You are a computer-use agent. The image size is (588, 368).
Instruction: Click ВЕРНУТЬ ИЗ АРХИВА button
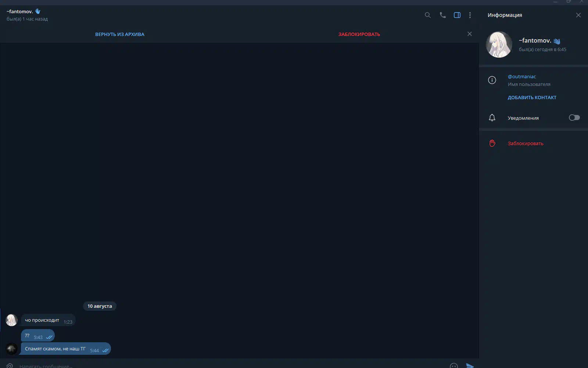(120, 34)
